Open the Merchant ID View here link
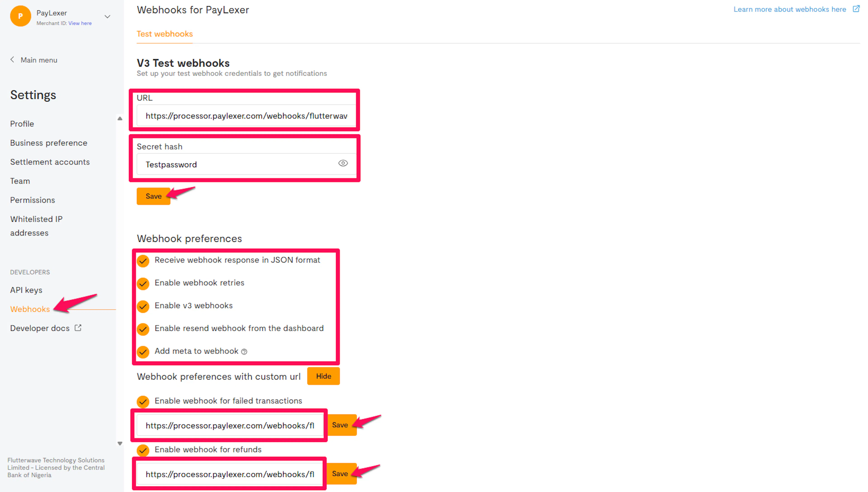868x492 pixels. click(80, 23)
